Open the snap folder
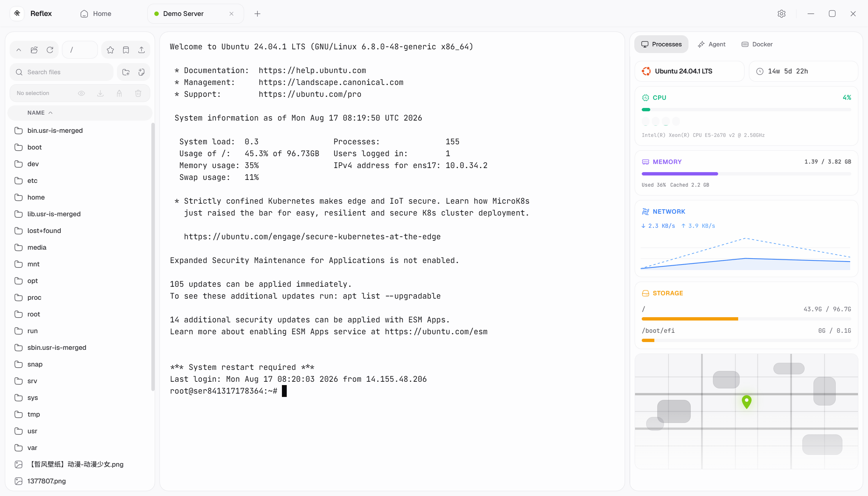This screenshot has width=868, height=496. click(x=80, y=364)
